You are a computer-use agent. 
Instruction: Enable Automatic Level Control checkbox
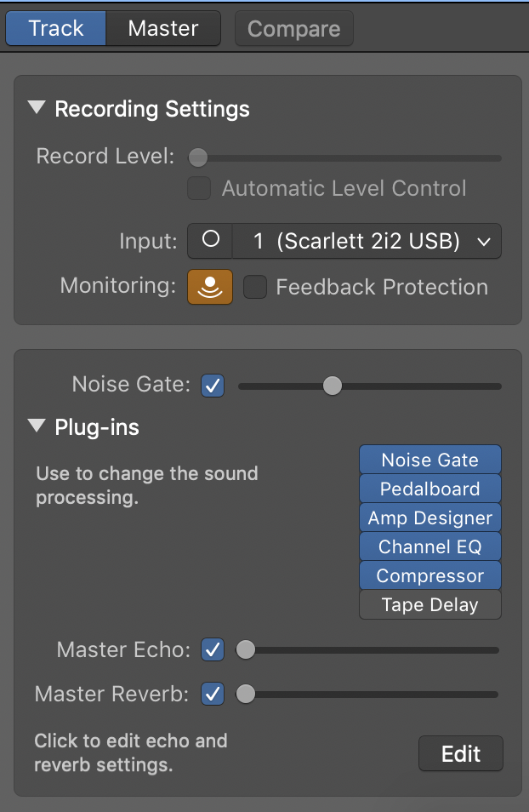pyautogui.click(x=199, y=188)
